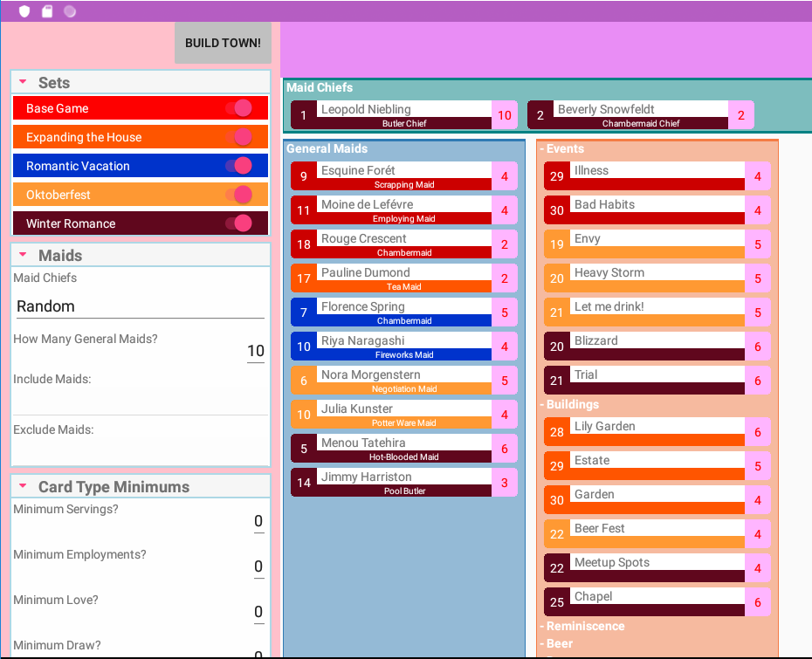Select the Blizzard event card
812x659 pixels.
[657, 347]
